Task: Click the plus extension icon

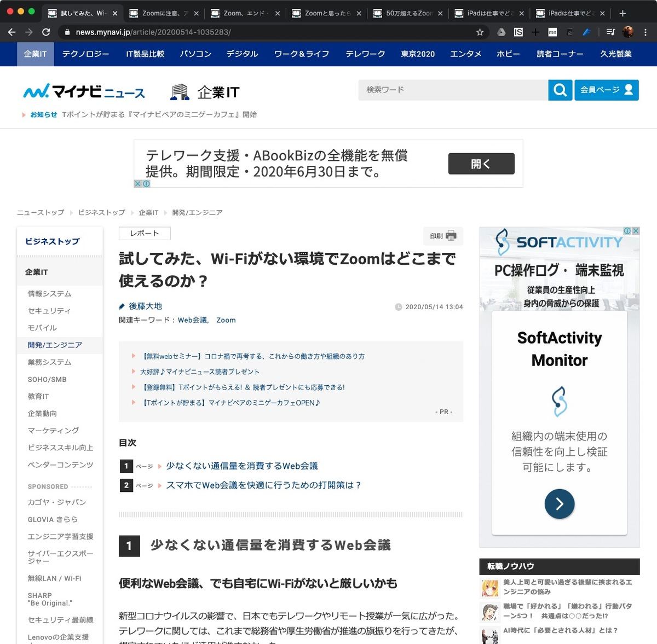Action: coord(535,32)
